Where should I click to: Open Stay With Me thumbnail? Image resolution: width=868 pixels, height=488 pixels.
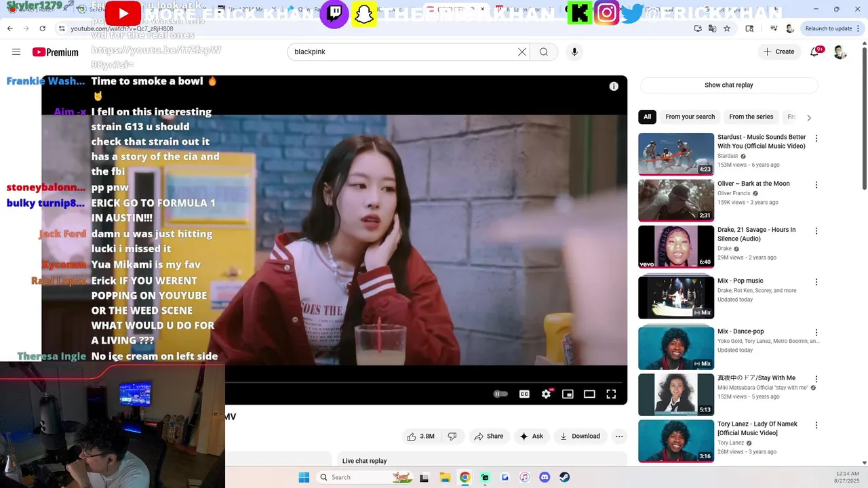pyautogui.click(x=676, y=394)
